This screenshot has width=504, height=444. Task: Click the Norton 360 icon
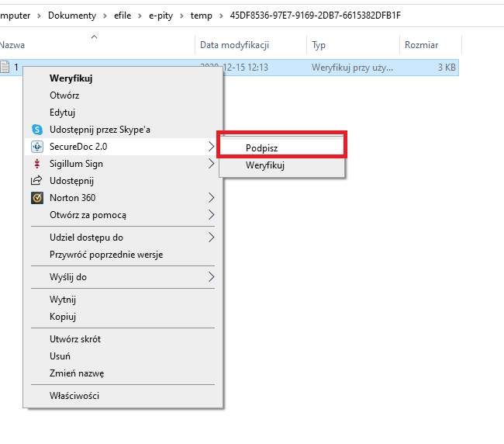pyautogui.click(x=36, y=198)
